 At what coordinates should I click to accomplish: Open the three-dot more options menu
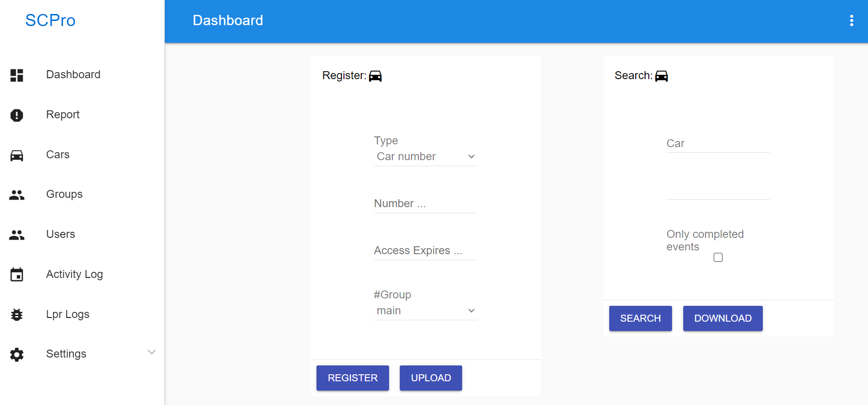(851, 20)
